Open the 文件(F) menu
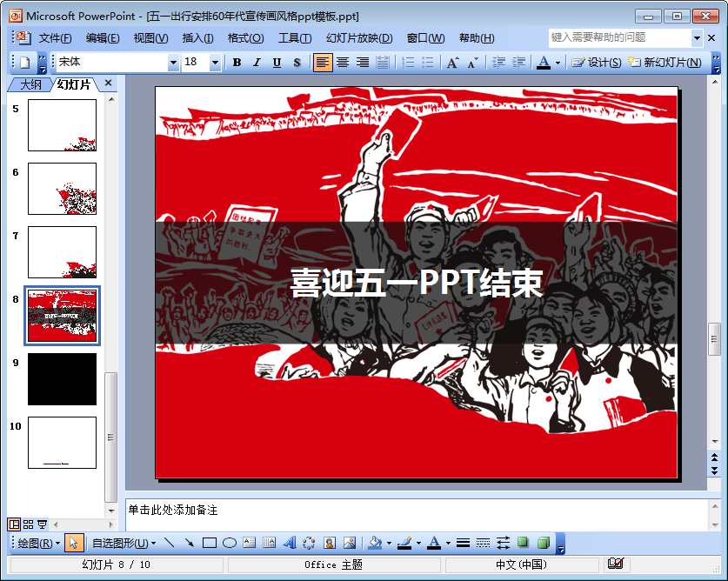 (55, 38)
